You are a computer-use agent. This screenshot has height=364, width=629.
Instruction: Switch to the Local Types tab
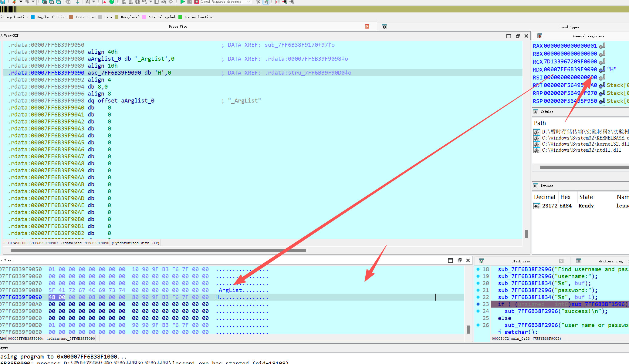coord(569,27)
